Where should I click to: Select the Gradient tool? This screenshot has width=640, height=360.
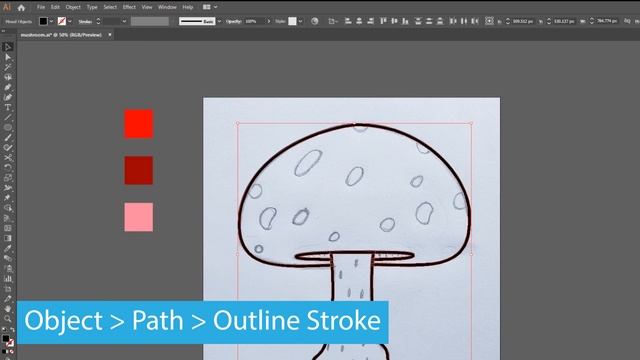pos(8,238)
